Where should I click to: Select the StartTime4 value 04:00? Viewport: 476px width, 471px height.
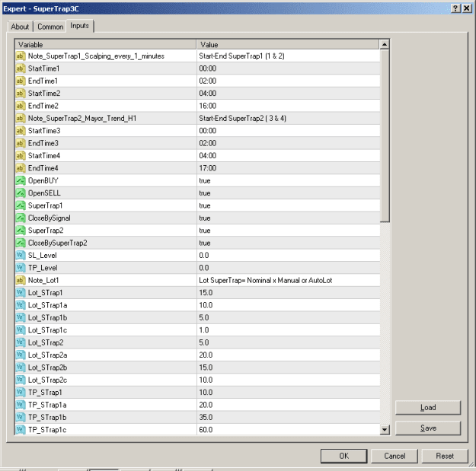coord(208,155)
